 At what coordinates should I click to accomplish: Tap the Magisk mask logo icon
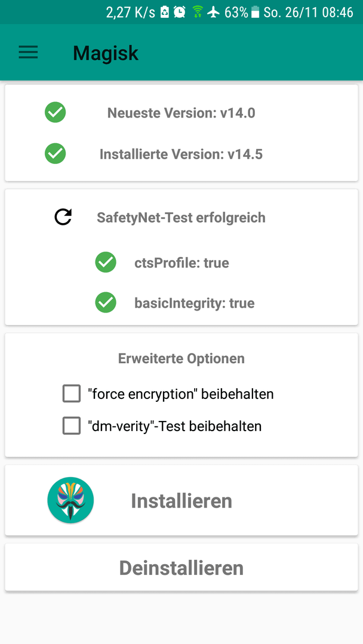click(70, 500)
